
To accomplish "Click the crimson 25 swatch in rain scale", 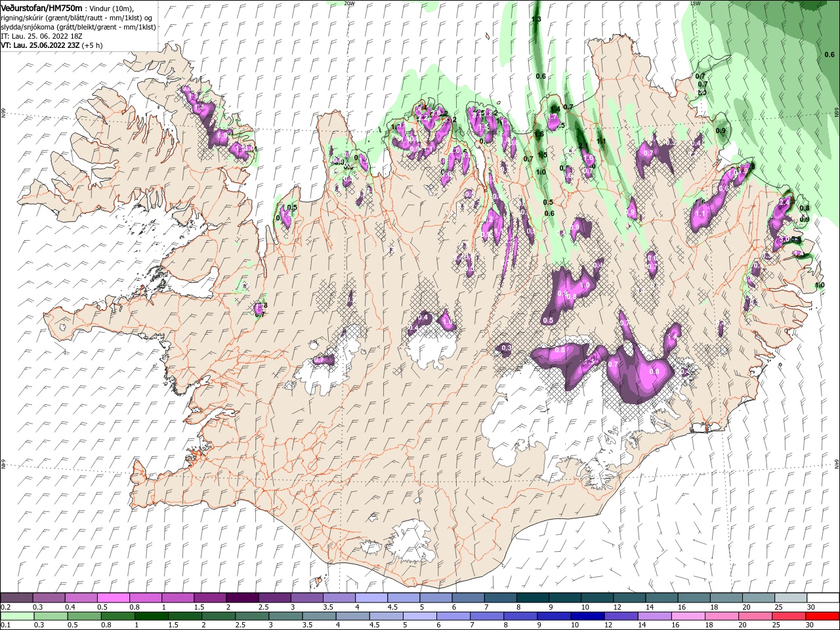I will pos(789,616).
